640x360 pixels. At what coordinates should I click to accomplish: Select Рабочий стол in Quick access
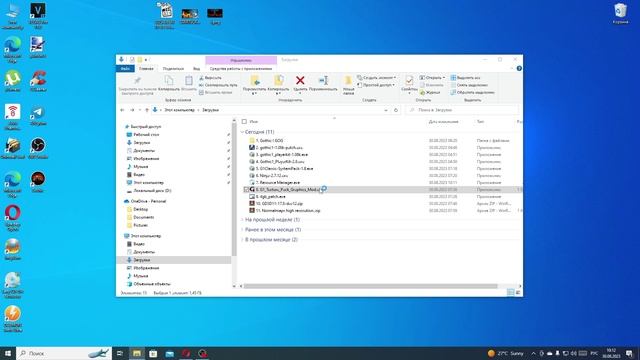pos(146,134)
